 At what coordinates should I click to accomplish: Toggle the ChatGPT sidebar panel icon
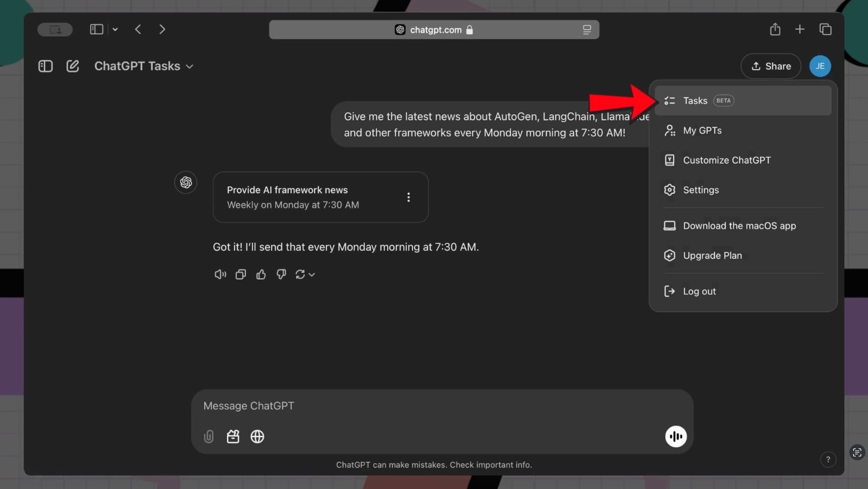point(46,66)
